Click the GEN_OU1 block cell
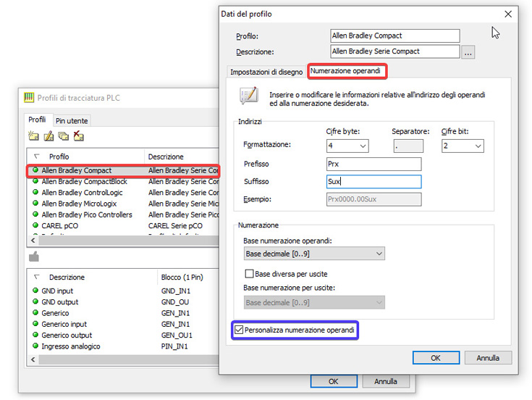The image size is (532, 400). tap(177, 335)
